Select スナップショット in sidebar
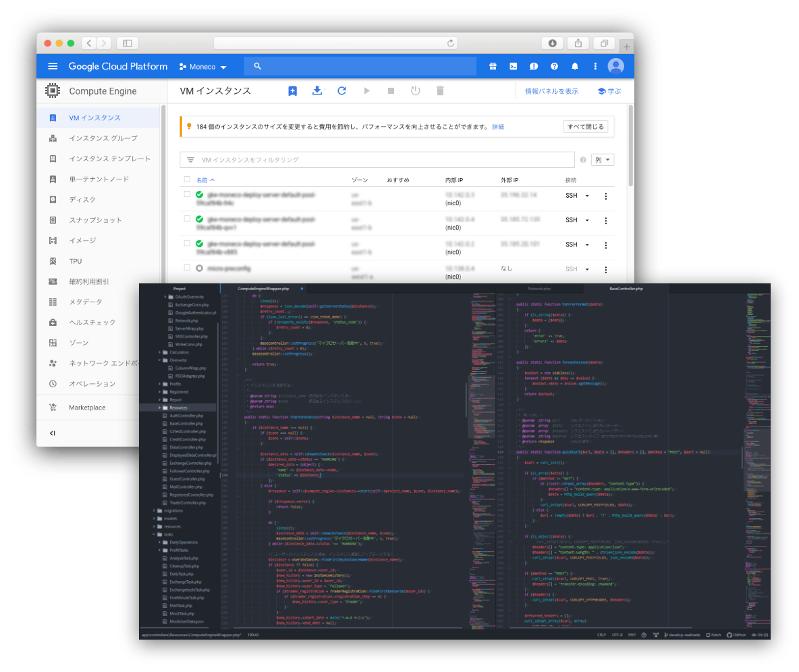 click(x=99, y=220)
